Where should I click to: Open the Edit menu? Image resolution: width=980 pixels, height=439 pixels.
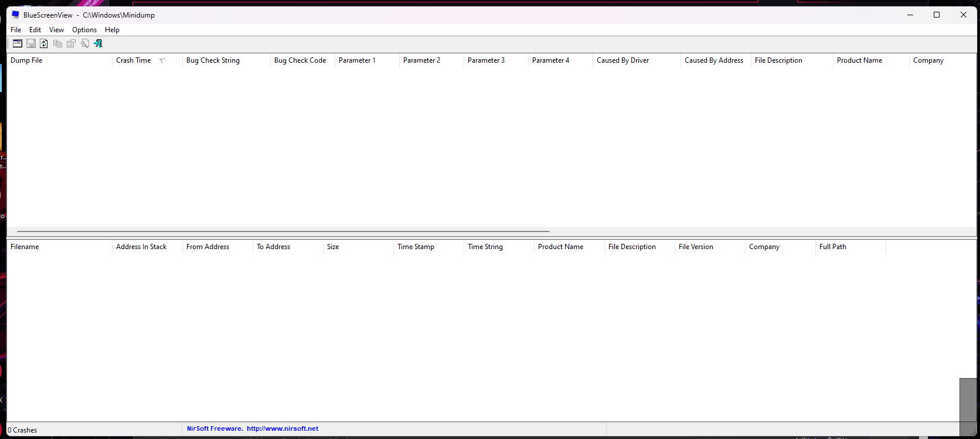point(35,30)
